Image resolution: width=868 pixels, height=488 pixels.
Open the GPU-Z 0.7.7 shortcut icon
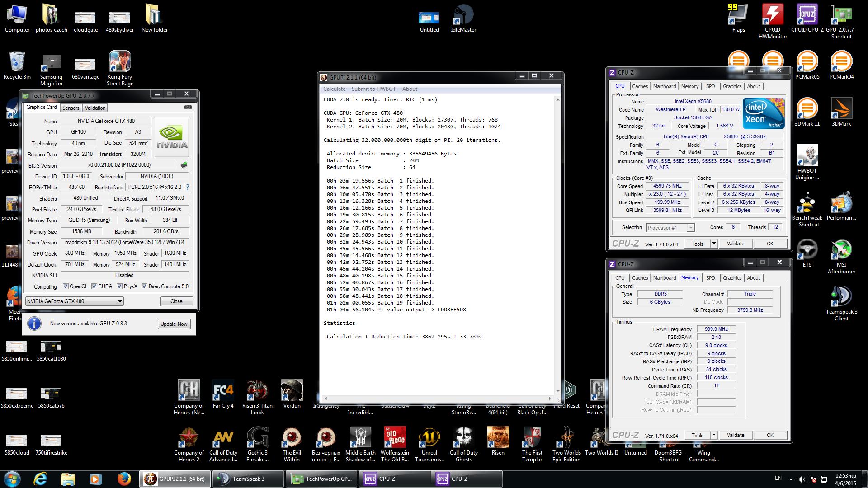coord(841,22)
